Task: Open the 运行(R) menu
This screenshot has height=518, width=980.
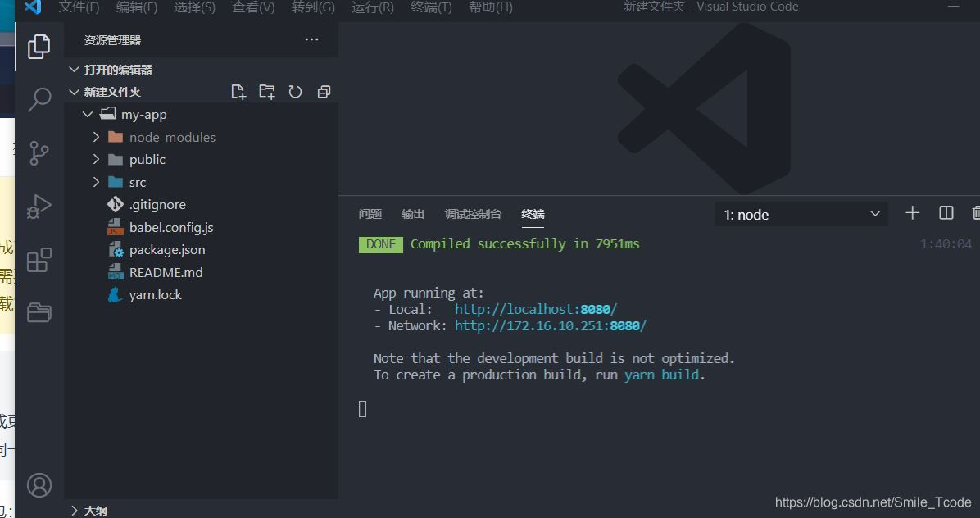Action: pos(373,7)
